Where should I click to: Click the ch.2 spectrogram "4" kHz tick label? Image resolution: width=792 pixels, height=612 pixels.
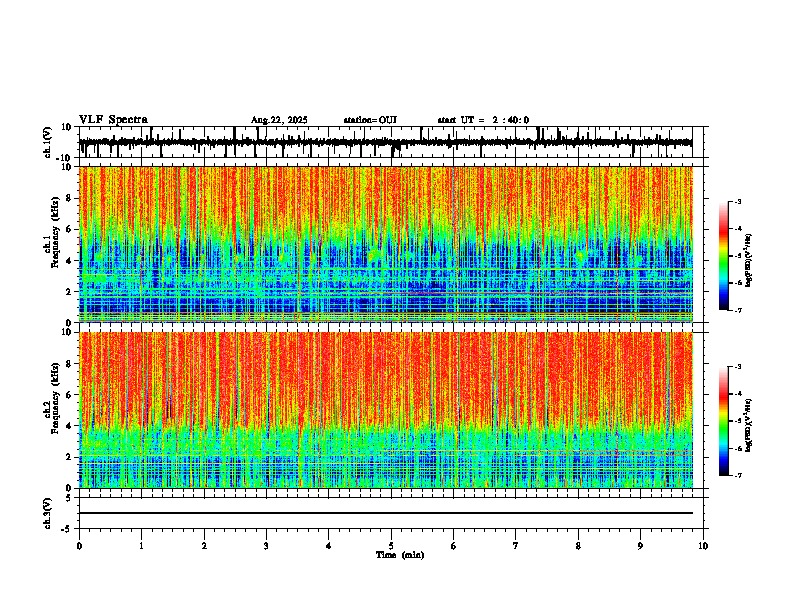coord(70,426)
